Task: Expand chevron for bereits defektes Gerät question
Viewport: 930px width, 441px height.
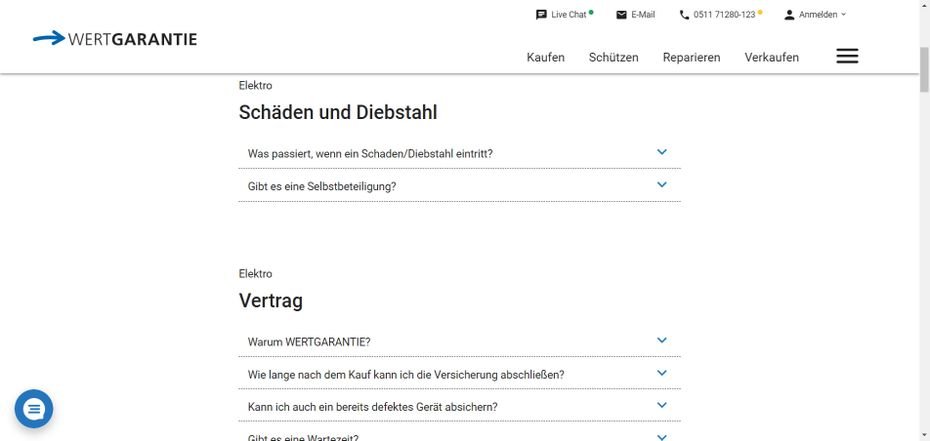Action: pyautogui.click(x=662, y=405)
